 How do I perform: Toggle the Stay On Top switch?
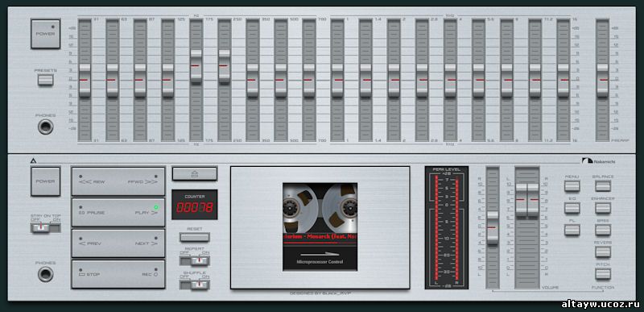coord(46,227)
